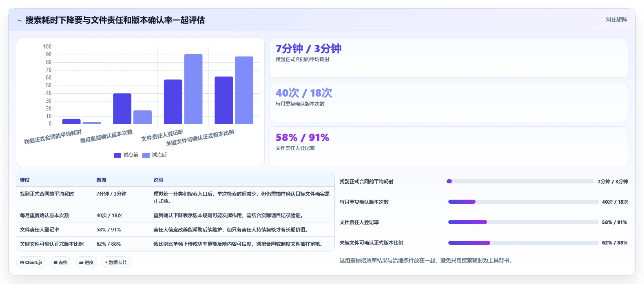Screen dimensions: 644x284
Task: Click the 关键文件可确认正式版本比例 试点后 bar
Action: tap(244, 90)
